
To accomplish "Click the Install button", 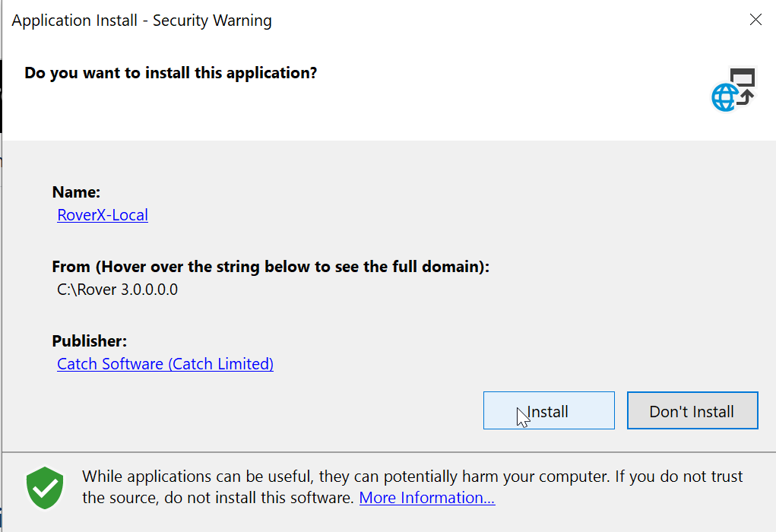I will tap(549, 411).
